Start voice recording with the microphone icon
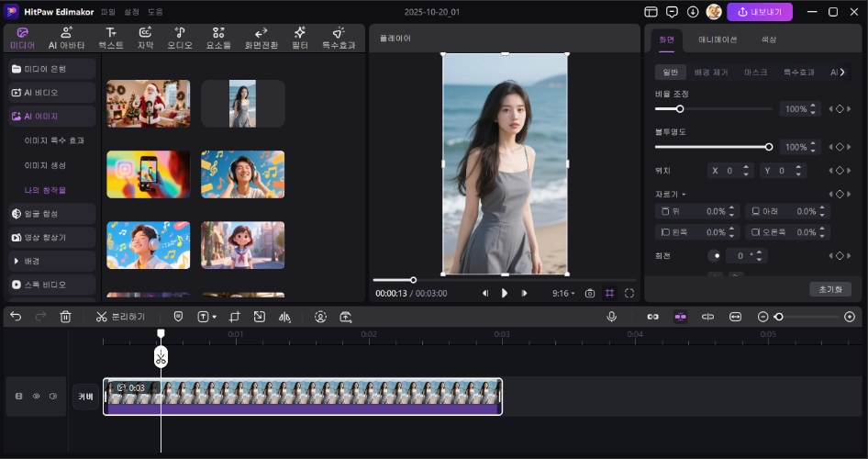Image resolution: width=868 pixels, height=459 pixels. pos(612,317)
